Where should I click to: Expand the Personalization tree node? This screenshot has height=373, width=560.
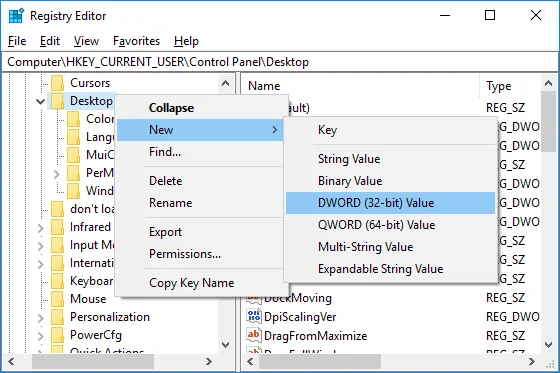pos(40,318)
